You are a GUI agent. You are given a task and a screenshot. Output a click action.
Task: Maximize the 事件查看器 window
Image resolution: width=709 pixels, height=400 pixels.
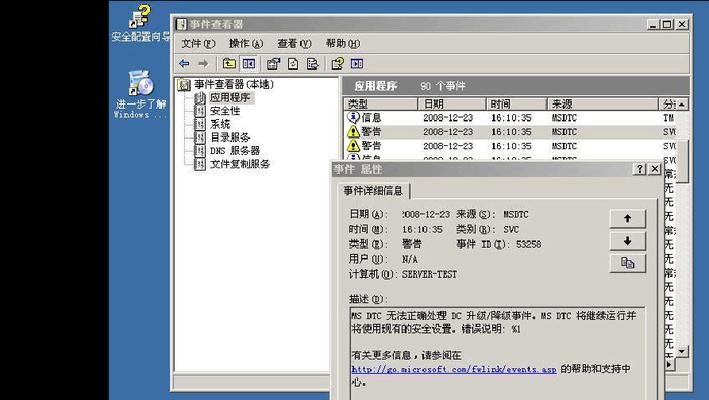pos(667,24)
